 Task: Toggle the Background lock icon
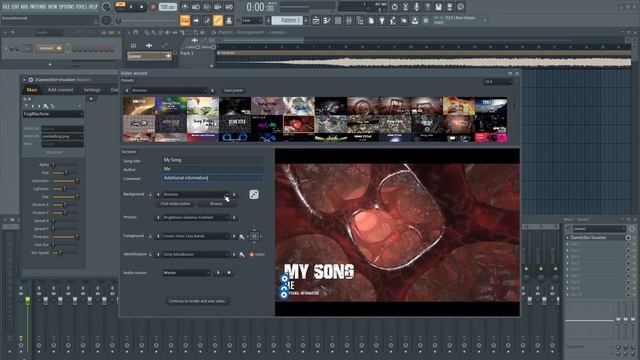click(x=150, y=195)
